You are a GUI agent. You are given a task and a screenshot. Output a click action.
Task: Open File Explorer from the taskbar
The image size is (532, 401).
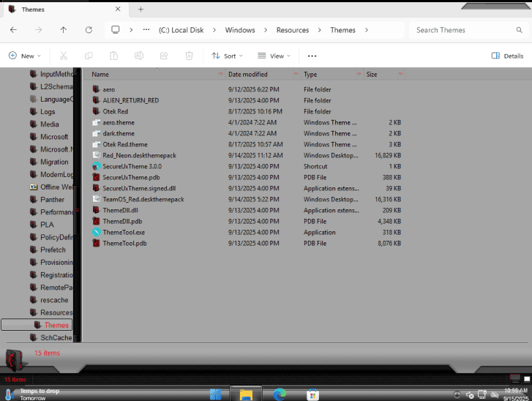click(x=246, y=394)
